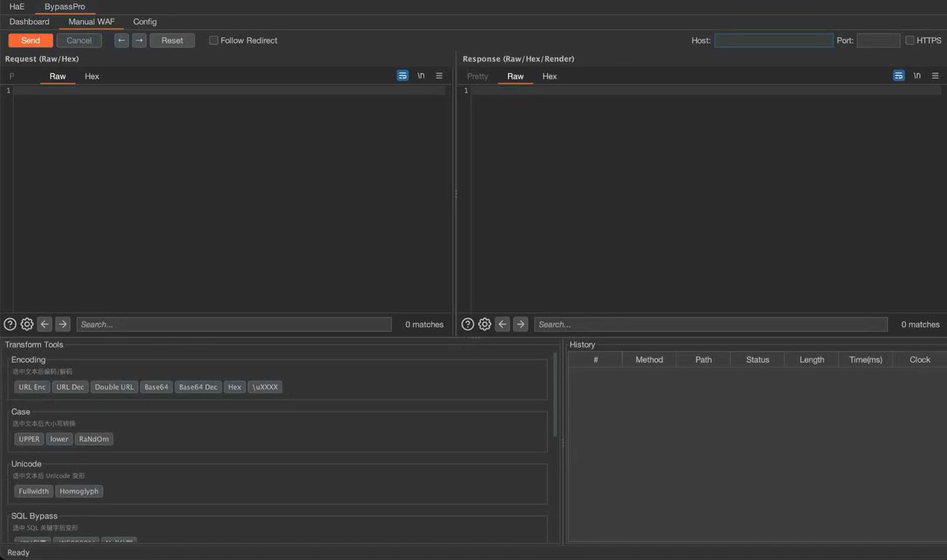Click the inactive icon left of Request Raw tab

(x=12, y=77)
